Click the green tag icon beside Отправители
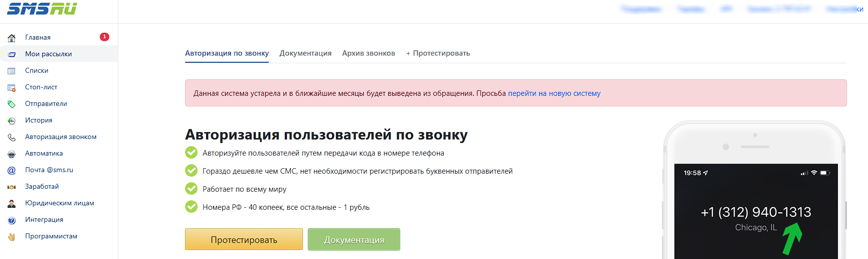The height and width of the screenshot is (259, 868). [12, 104]
